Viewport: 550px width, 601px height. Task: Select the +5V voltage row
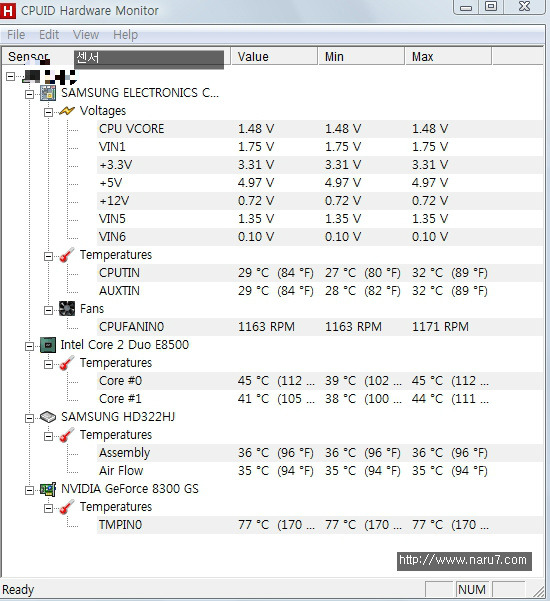320,183
